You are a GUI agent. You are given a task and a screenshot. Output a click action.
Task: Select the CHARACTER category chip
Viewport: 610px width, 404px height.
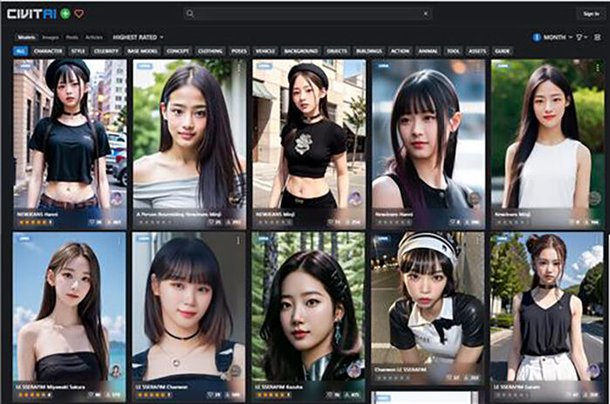tap(48, 51)
